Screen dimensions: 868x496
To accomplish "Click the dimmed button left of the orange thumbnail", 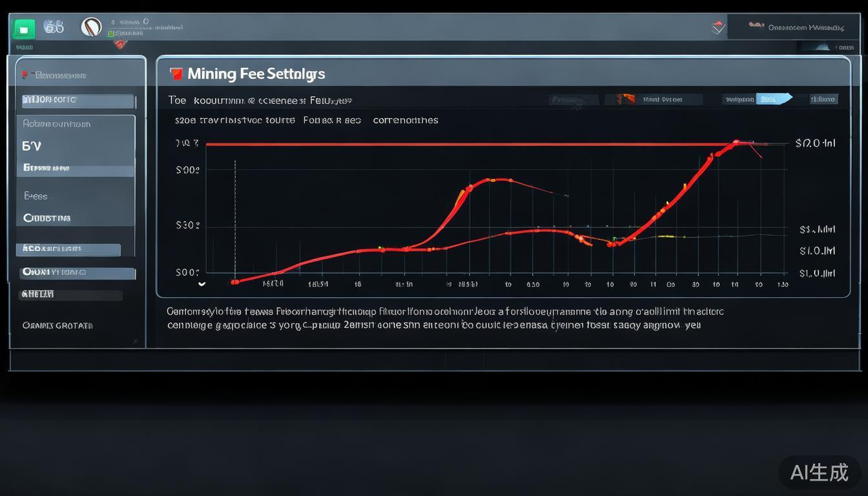I will pyautogui.click(x=575, y=99).
